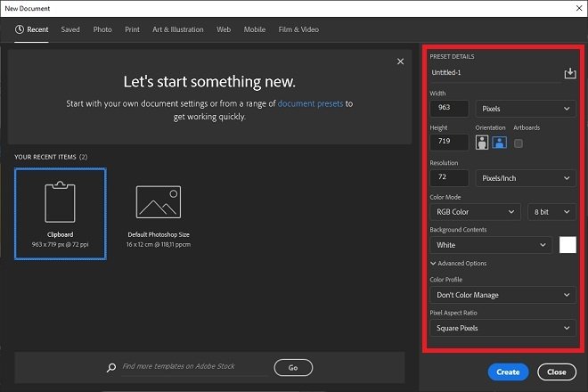The image size is (588, 392).
Task: Switch to the Saved tab
Action: click(70, 29)
